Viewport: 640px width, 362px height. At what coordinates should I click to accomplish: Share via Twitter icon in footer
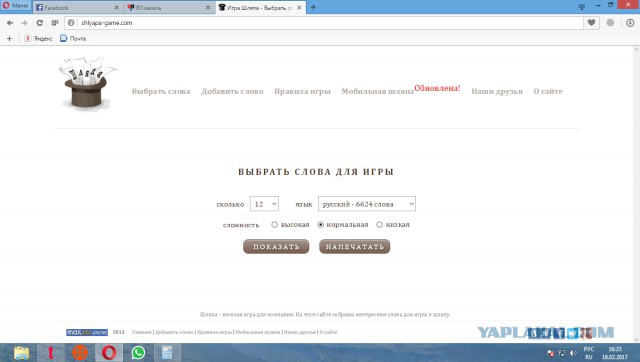572,333
